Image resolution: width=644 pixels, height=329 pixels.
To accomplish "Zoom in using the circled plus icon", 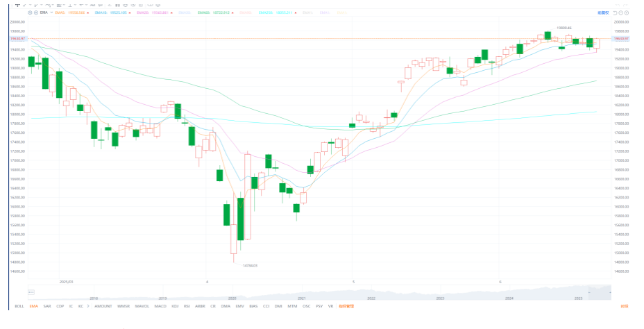I will (627, 12).
